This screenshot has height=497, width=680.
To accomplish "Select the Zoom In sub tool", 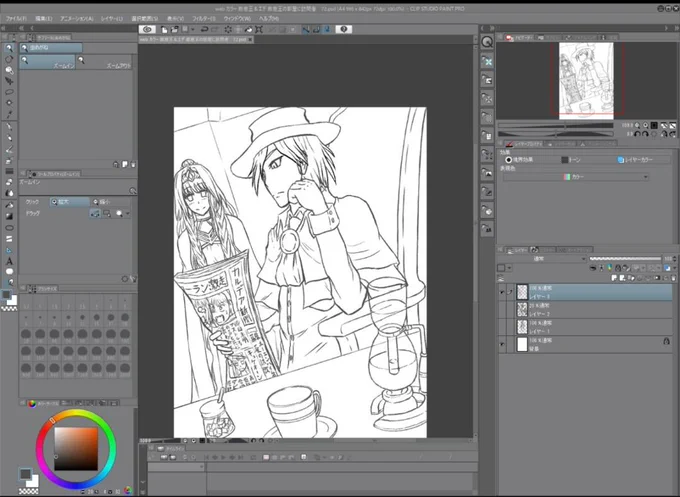I will 47,62.
